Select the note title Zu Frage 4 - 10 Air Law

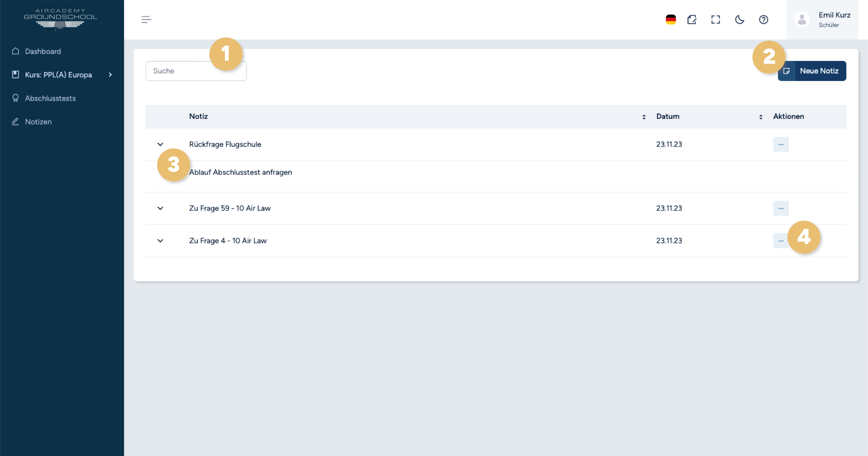tap(228, 241)
